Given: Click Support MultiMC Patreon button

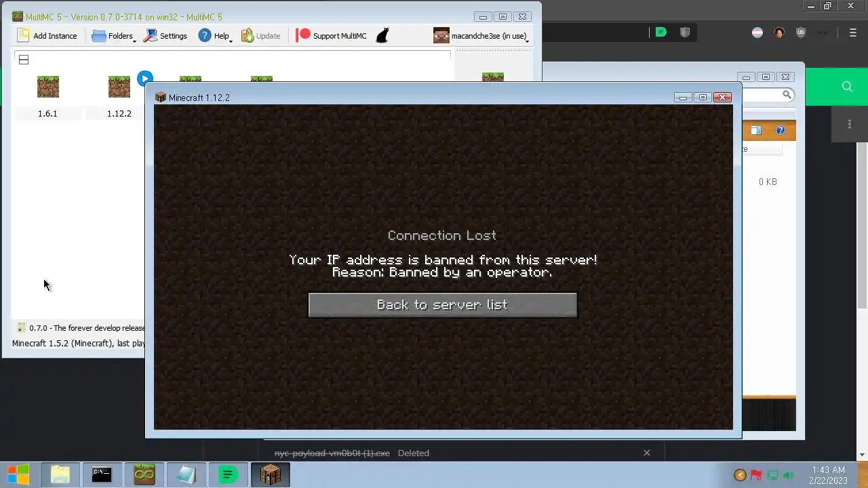Looking at the screenshot, I should (x=331, y=36).
